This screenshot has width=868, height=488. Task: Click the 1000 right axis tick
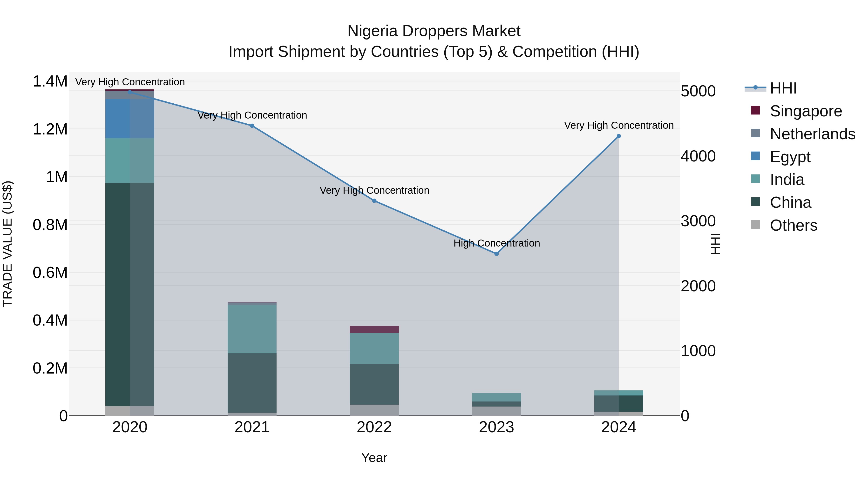click(698, 351)
